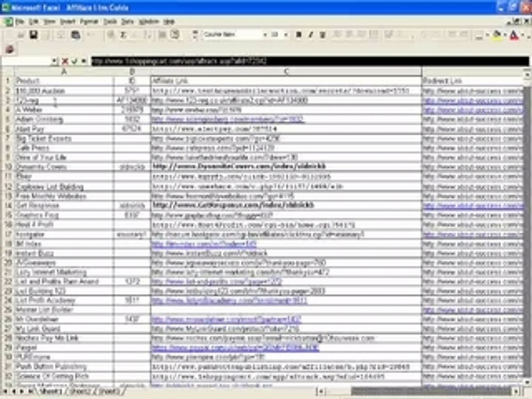
Task: Open the Borders dropdown arrow
Action: tap(488, 35)
